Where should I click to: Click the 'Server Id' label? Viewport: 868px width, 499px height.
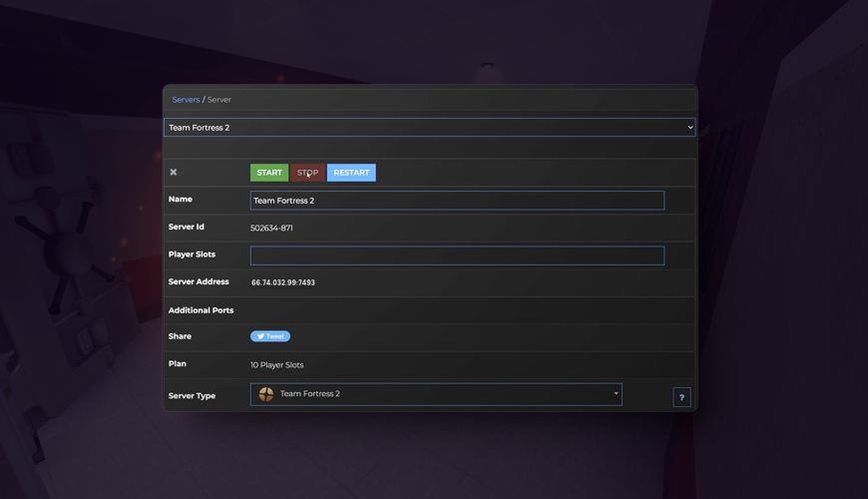186,227
